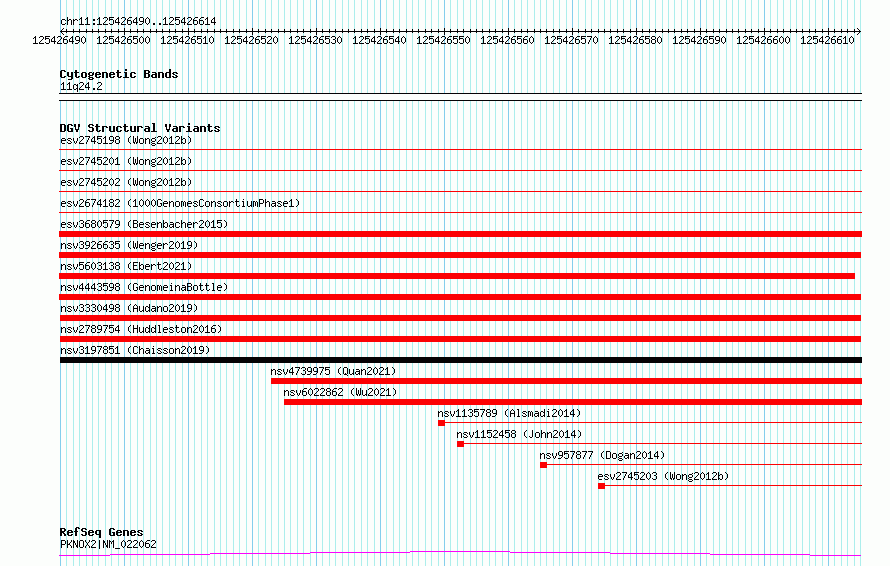Click ruler position 125426580
Image resolution: width=890 pixels, height=566 pixels.
pyautogui.click(x=635, y=40)
